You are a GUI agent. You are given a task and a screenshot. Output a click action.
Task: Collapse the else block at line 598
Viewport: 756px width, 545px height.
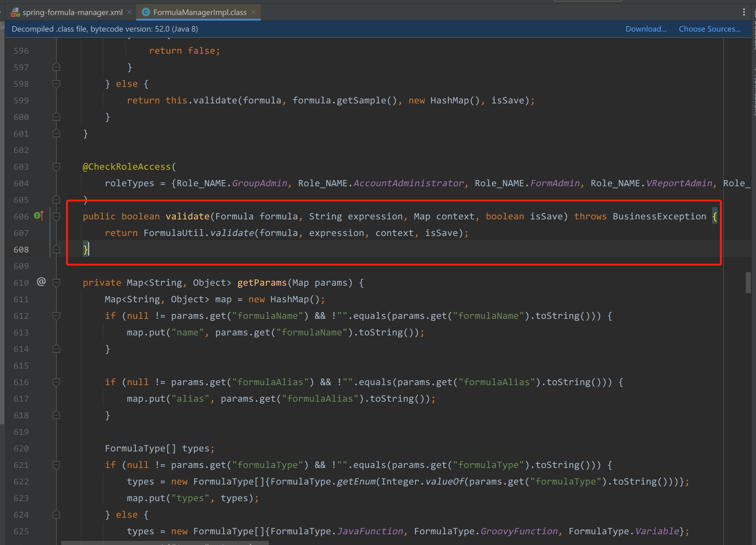tap(56, 84)
